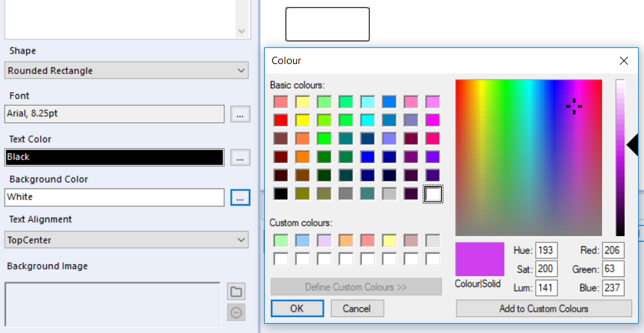Open Text Color picker ellipsis button

tap(240, 157)
